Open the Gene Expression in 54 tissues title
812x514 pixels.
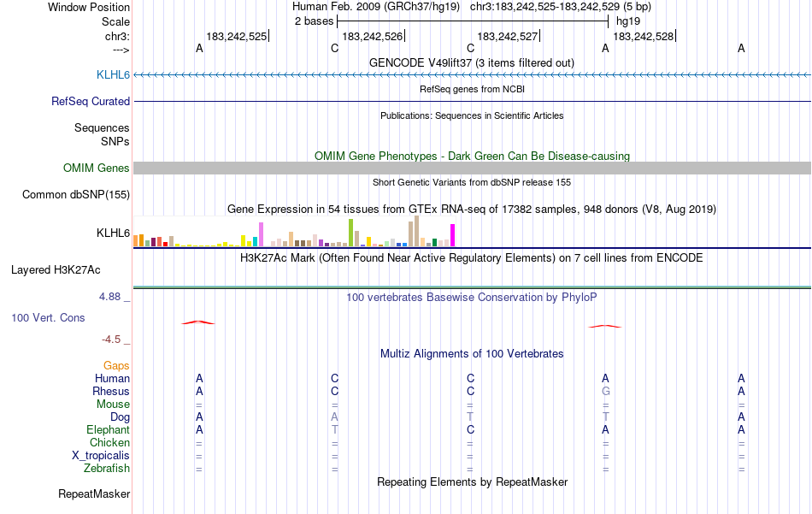coord(472,210)
